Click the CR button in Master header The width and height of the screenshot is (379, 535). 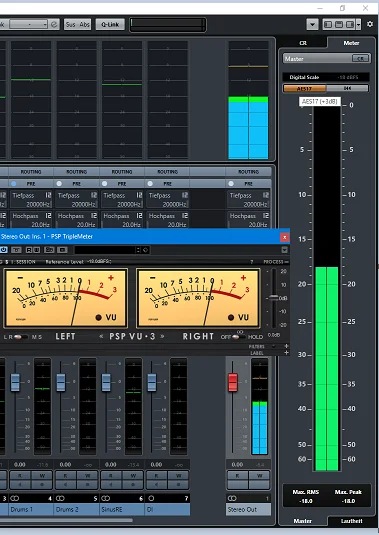(361, 58)
